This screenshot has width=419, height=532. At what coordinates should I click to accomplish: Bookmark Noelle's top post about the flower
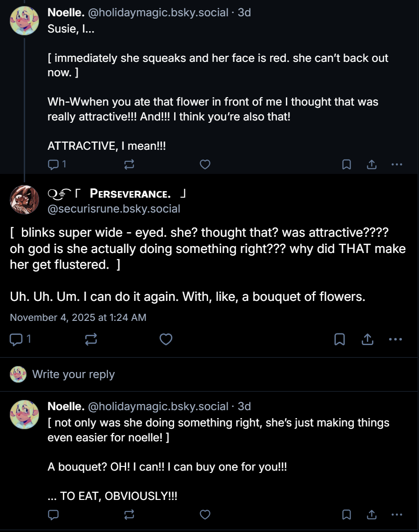tap(346, 164)
